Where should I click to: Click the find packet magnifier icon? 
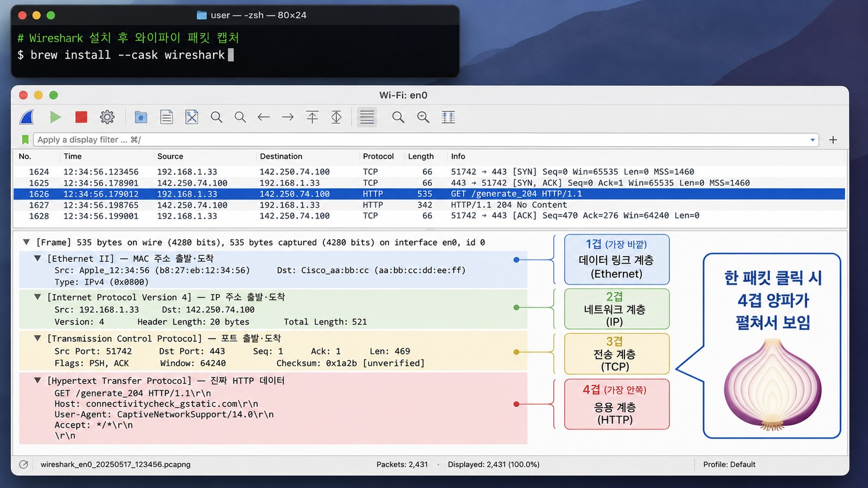[x=240, y=117]
